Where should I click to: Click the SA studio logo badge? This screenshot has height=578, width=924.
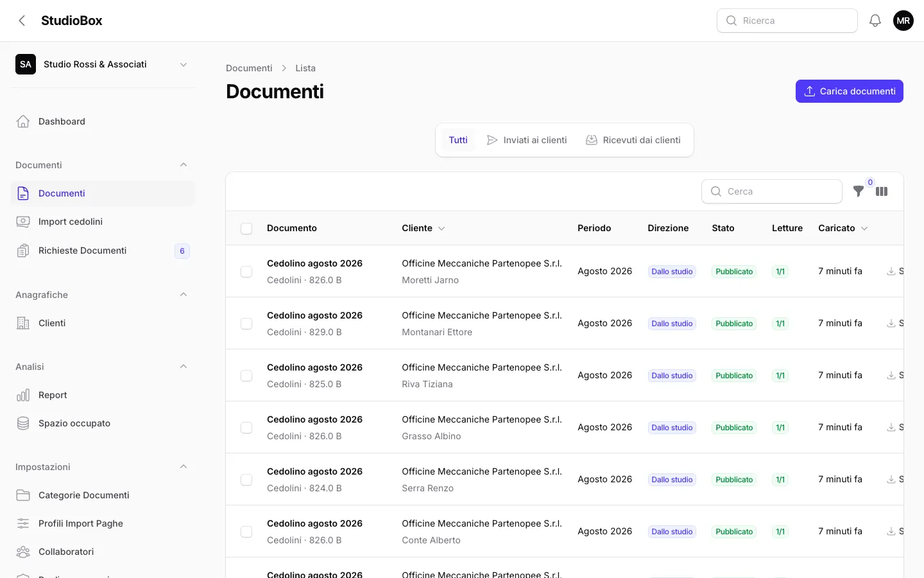point(26,64)
